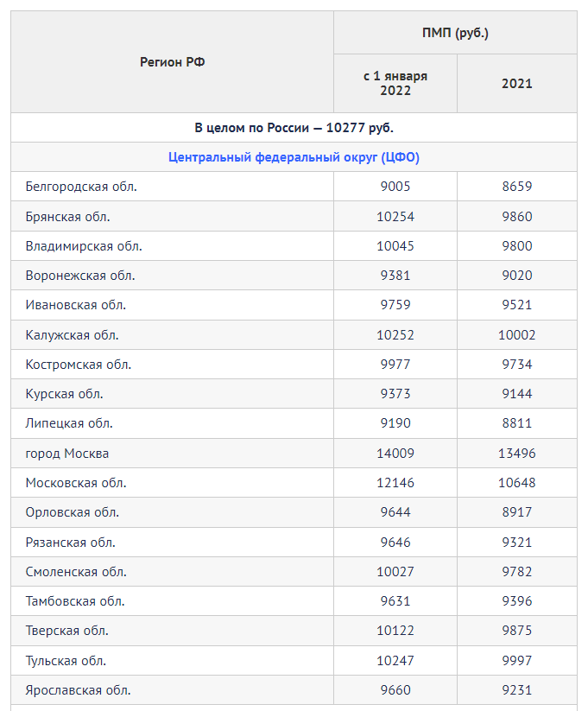Screen dimensions: 588x711
Task: Select the Владимирская обл. row name
Action: click(84, 245)
